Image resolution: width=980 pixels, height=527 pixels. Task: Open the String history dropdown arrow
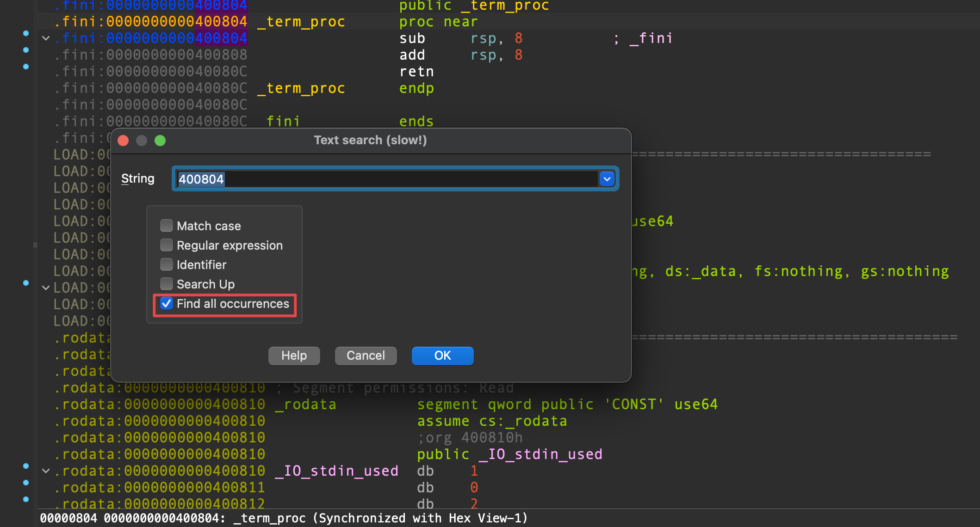pos(607,179)
